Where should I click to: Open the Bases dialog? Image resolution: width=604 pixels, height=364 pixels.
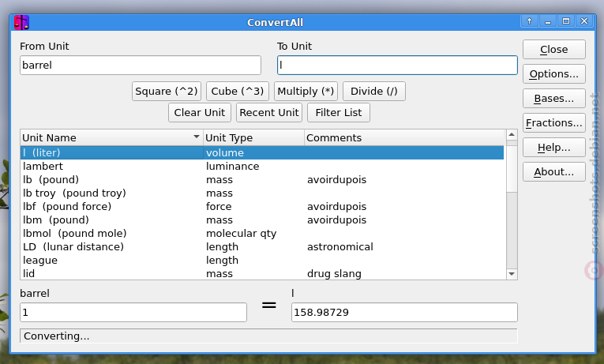(554, 99)
